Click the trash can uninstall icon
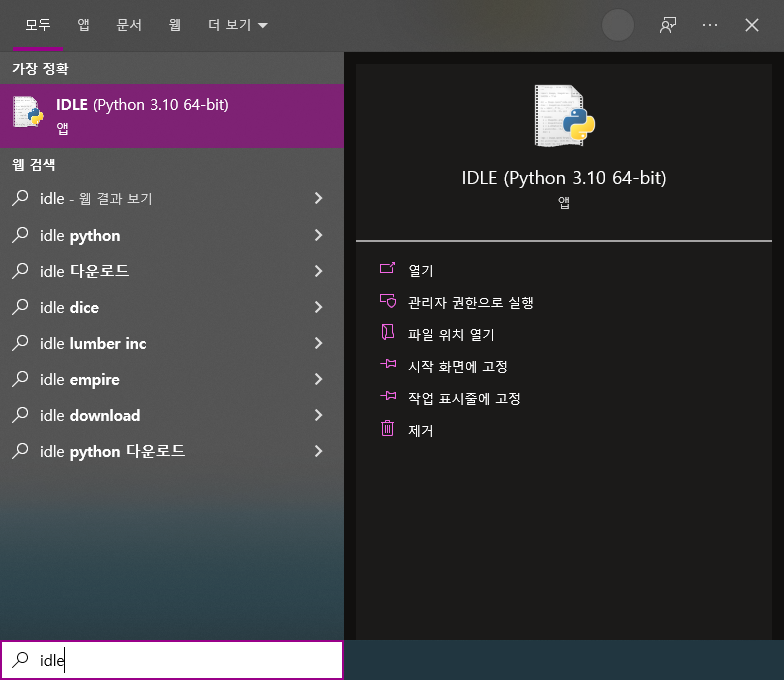The width and height of the screenshot is (784, 680). click(388, 428)
